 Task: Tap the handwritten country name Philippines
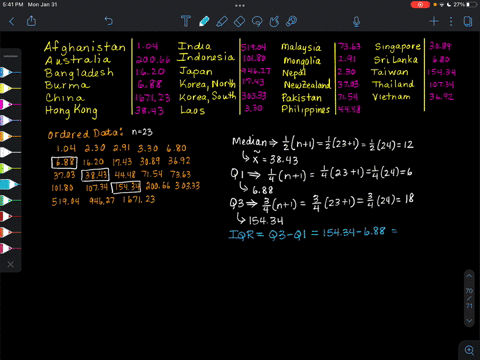tap(305, 110)
